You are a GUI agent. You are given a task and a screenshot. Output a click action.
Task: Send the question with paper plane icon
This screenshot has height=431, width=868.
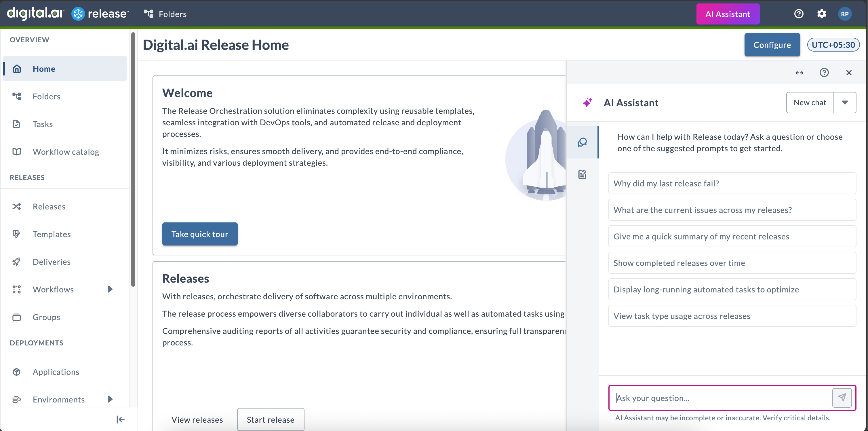[842, 398]
